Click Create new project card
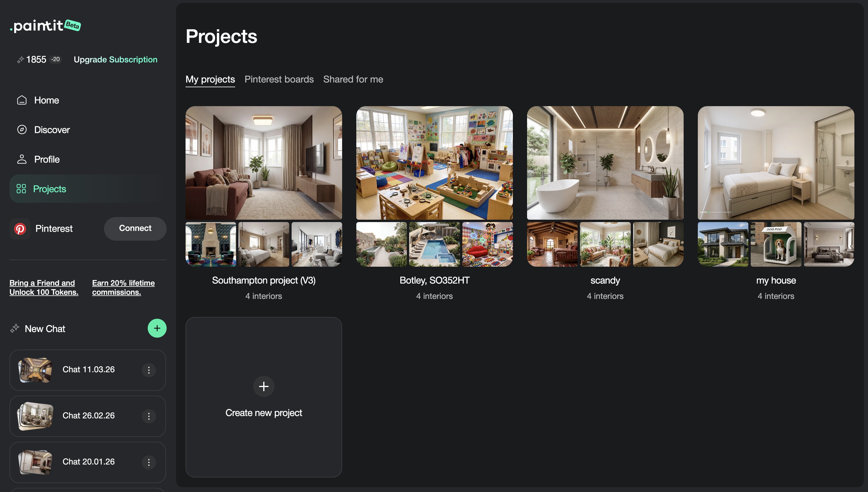 point(264,397)
